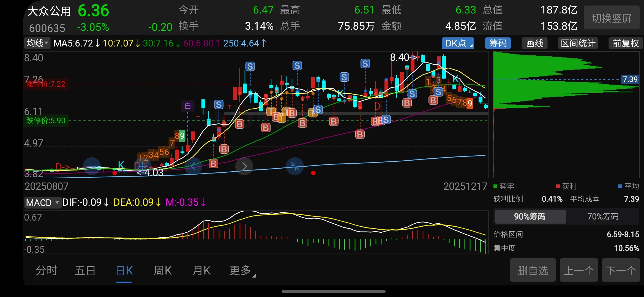The image size is (644, 297).
Task: Toggle the DK点 indicator button
Action: click(x=458, y=43)
